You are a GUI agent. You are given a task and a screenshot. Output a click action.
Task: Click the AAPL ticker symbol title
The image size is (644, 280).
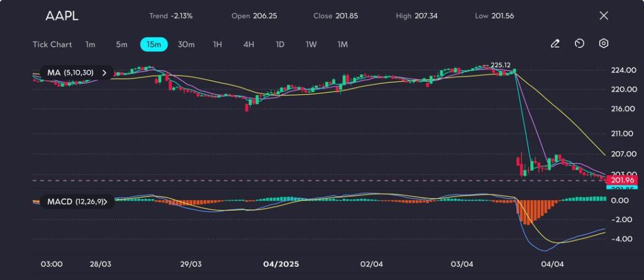click(x=62, y=16)
